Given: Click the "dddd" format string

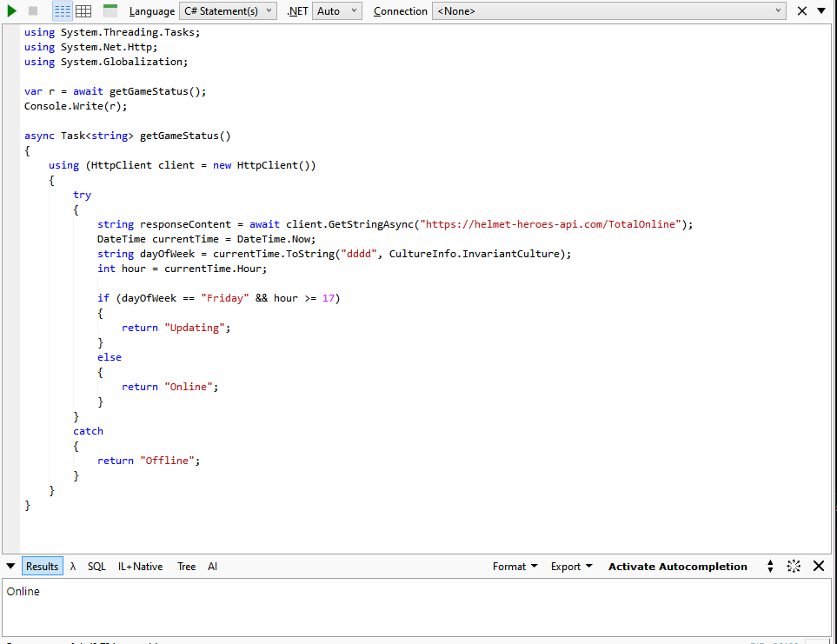Looking at the screenshot, I should [359, 254].
